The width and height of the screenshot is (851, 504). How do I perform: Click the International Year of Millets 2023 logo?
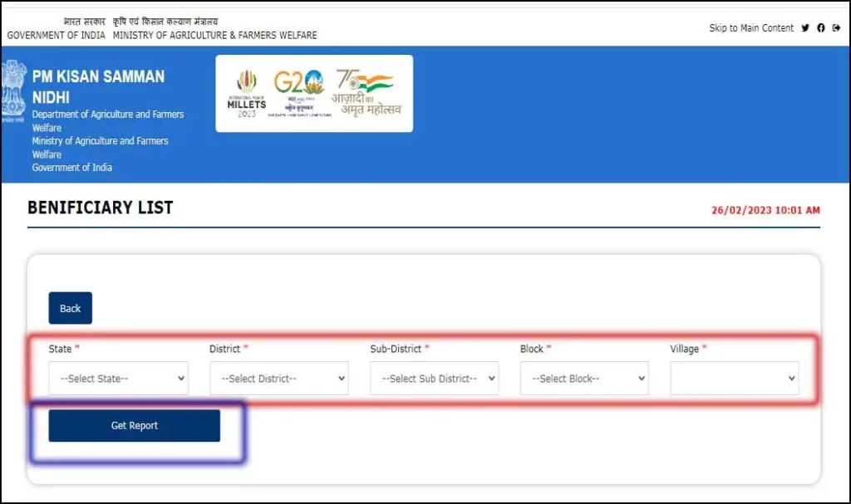pyautogui.click(x=246, y=93)
